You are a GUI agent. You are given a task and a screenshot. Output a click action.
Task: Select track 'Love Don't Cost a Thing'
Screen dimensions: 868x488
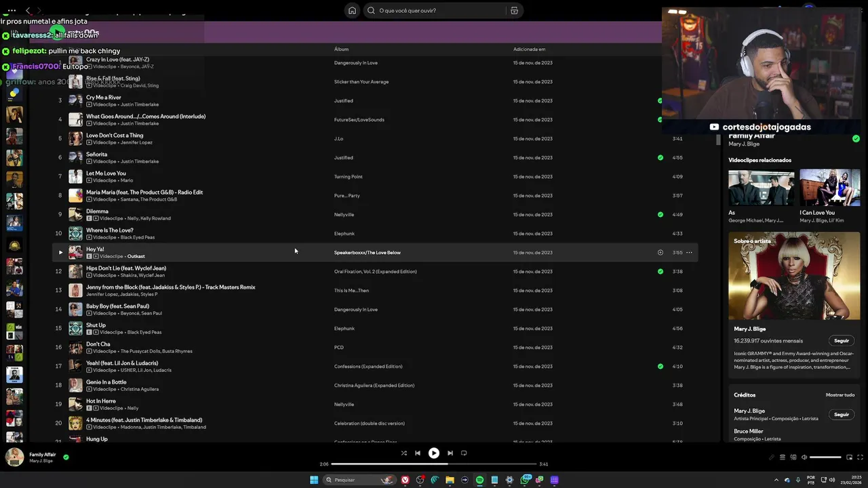pos(115,135)
